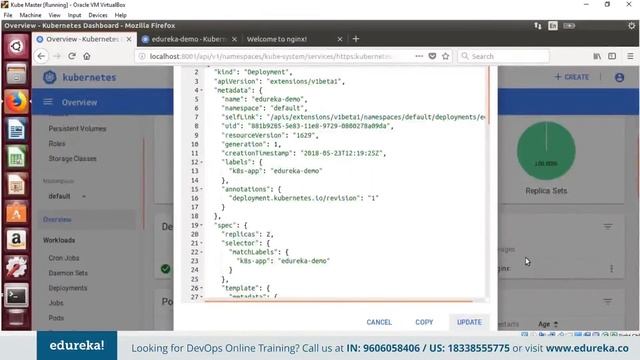Select Overview in the sidebar

57,220
